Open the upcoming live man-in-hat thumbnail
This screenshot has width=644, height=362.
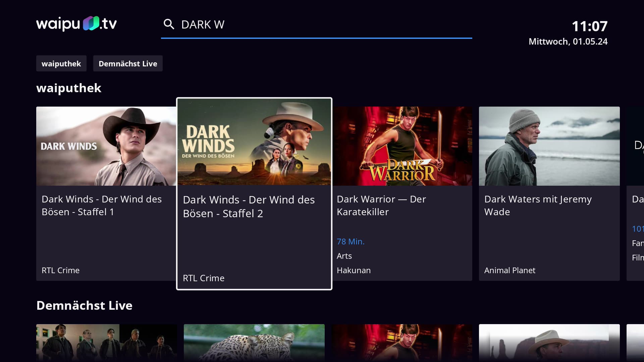549,343
